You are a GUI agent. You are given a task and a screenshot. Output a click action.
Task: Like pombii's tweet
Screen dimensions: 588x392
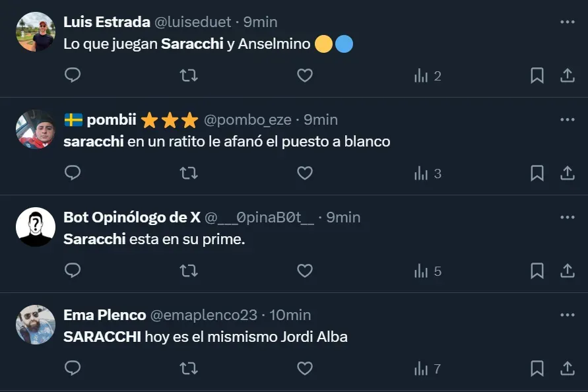pyautogui.click(x=304, y=174)
